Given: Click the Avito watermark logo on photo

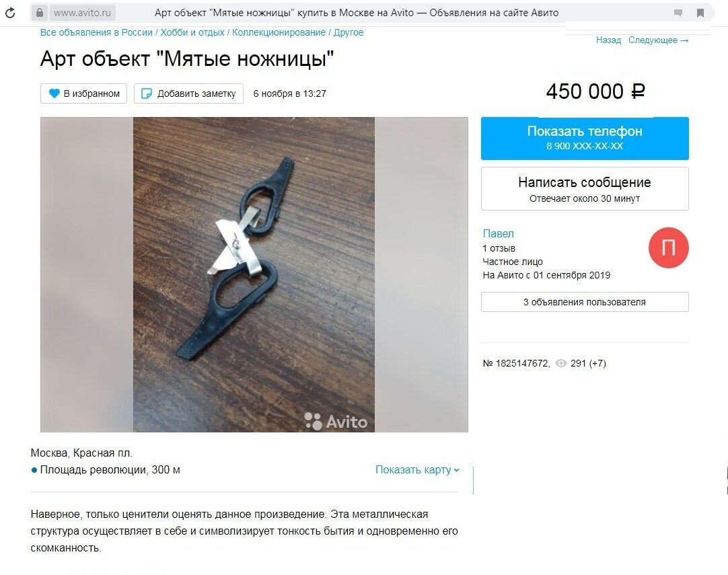Looking at the screenshot, I should (336, 422).
